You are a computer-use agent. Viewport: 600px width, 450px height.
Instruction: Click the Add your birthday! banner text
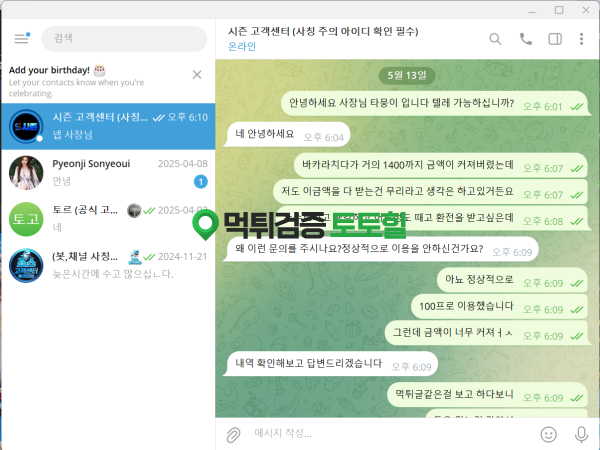[49, 70]
